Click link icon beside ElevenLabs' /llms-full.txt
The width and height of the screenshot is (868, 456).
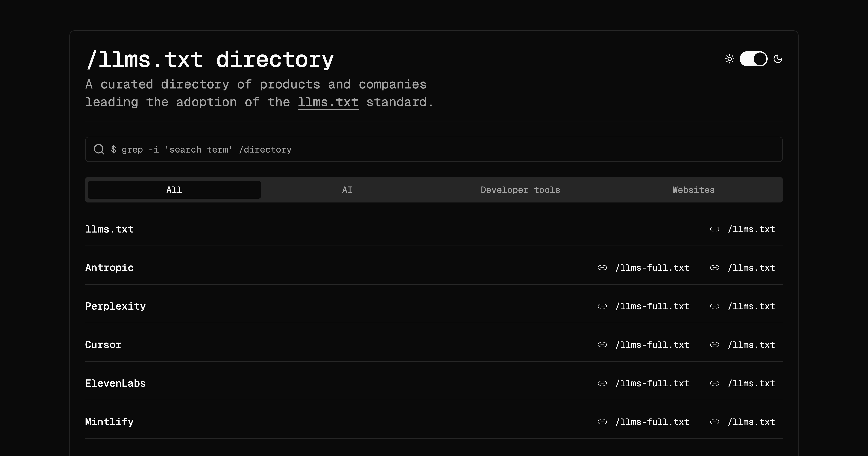click(602, 383)
